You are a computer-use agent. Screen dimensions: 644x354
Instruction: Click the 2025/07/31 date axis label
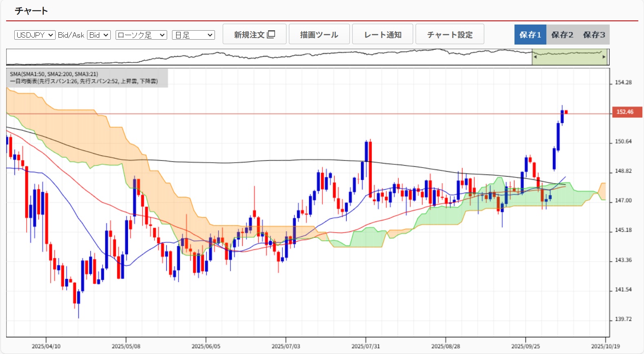365,346
